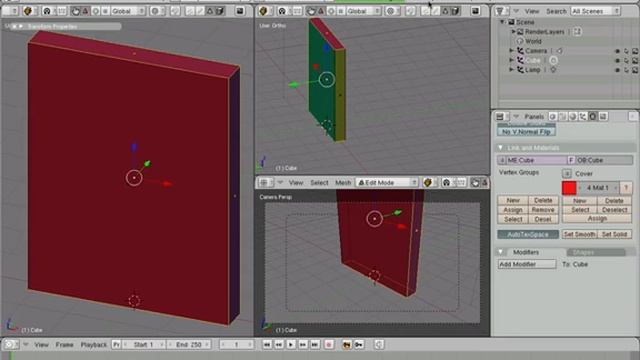The image size is (640, 360).
Task: Click timeline play button
Action: (x=291, y=345)
